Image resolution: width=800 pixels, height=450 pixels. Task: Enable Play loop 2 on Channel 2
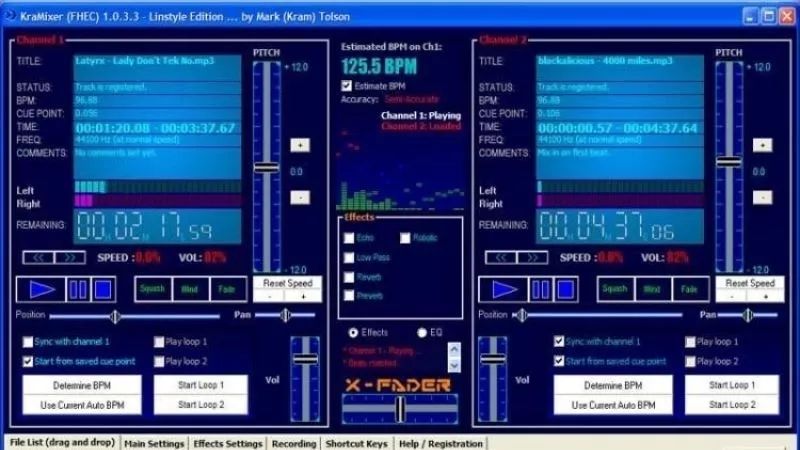click(690, 361)
